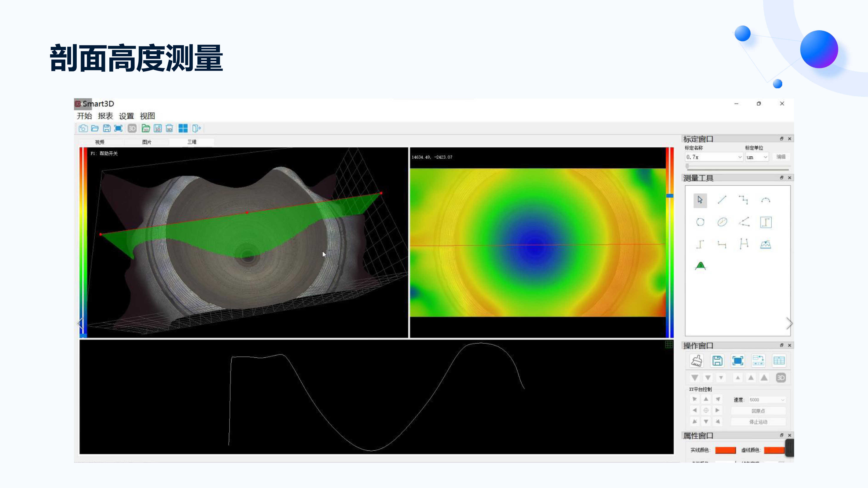Click the fit-to-screen icon in top toolbar
The image size is (868, 488).
tap(118, 128)
